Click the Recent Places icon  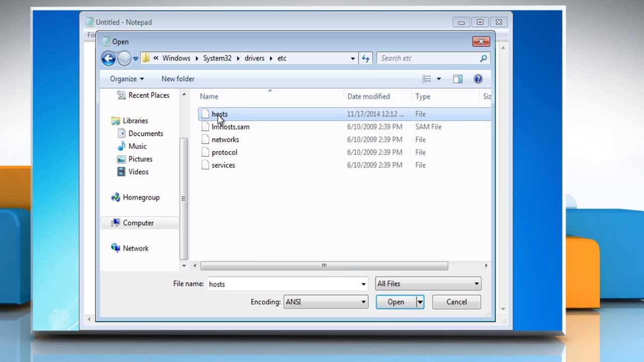click(121, 95)
